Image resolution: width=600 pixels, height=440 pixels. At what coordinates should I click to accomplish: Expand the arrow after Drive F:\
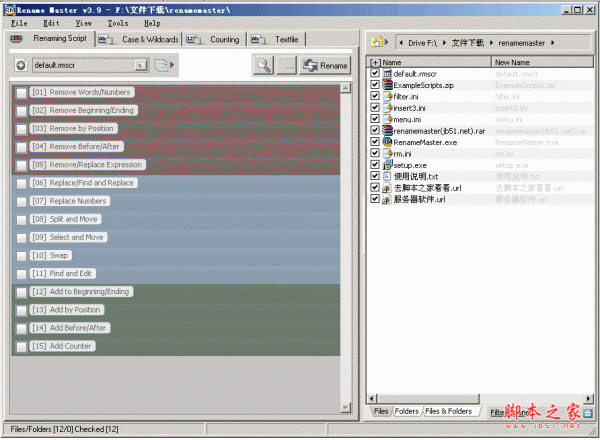pos(444,42)
